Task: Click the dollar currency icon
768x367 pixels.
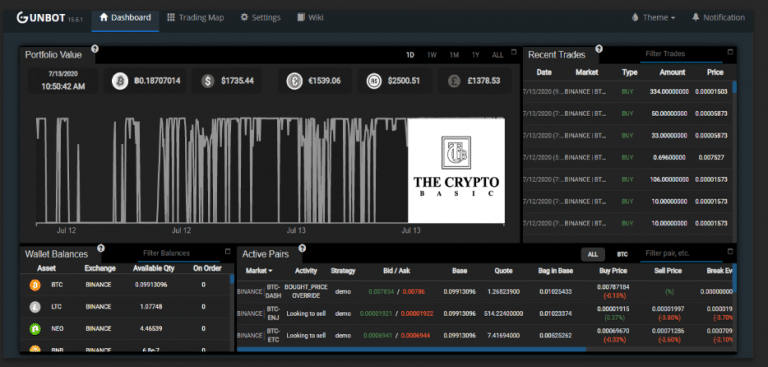Action: tap(208, 81)
